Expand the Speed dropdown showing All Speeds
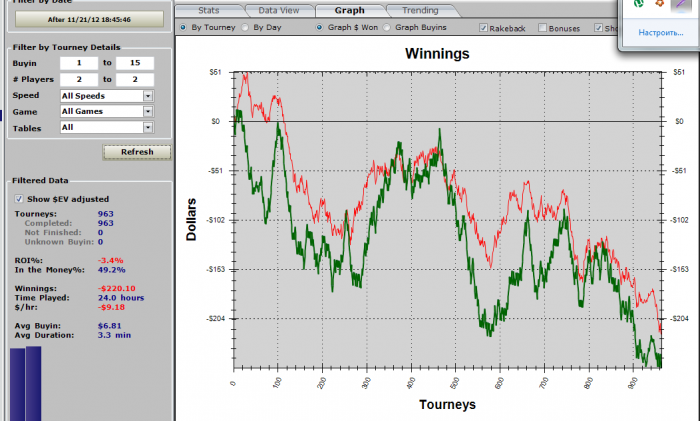This screenshot has height=421, width=700. pyautogui.click(x=148, y=96)
